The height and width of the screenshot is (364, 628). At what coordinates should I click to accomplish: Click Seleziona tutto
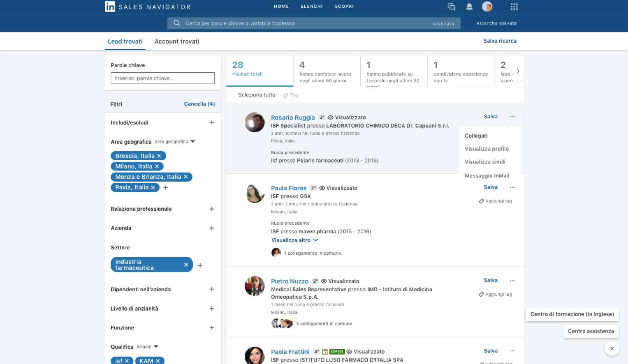[257, 95]
